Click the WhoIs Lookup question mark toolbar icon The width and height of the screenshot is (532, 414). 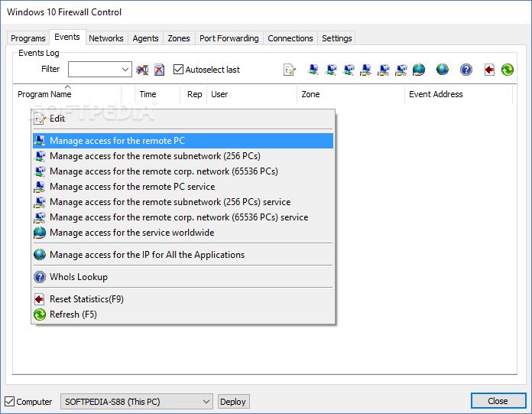466,70
